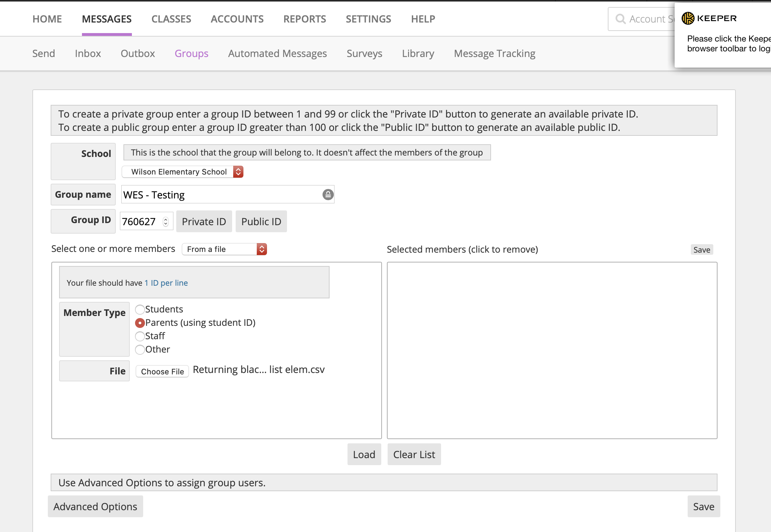This screenshot has width=771, height=532.
Task: Switch to the Automated Messages tab
Action: [x=277, y=53]
